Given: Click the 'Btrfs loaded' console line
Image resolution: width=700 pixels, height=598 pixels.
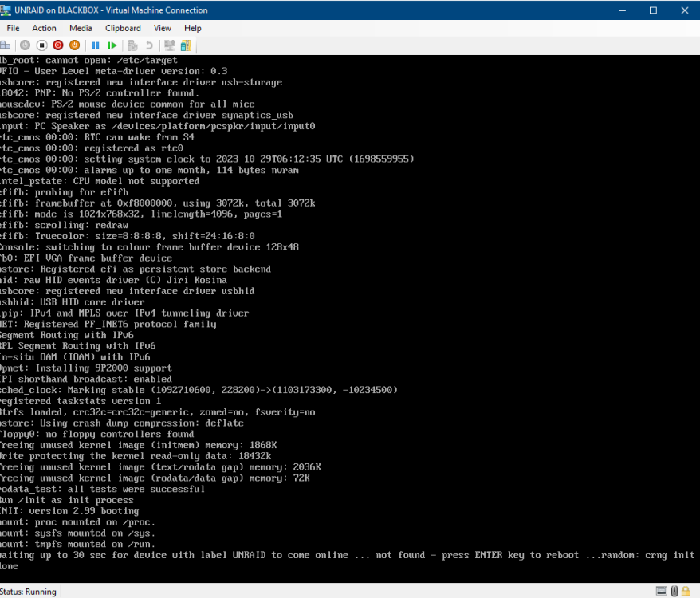Looking at the screenshot, I should (158, 411).
